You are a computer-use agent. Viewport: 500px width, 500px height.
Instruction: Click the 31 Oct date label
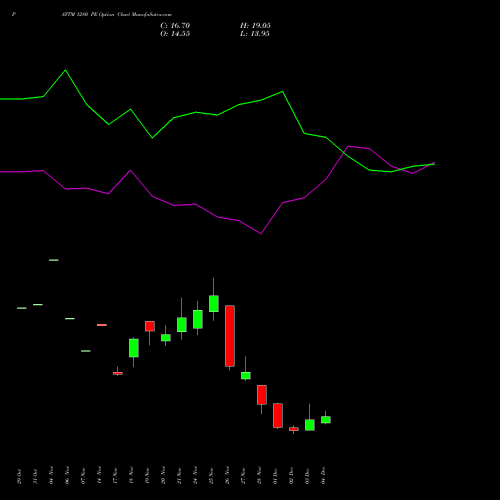(35, 476)
